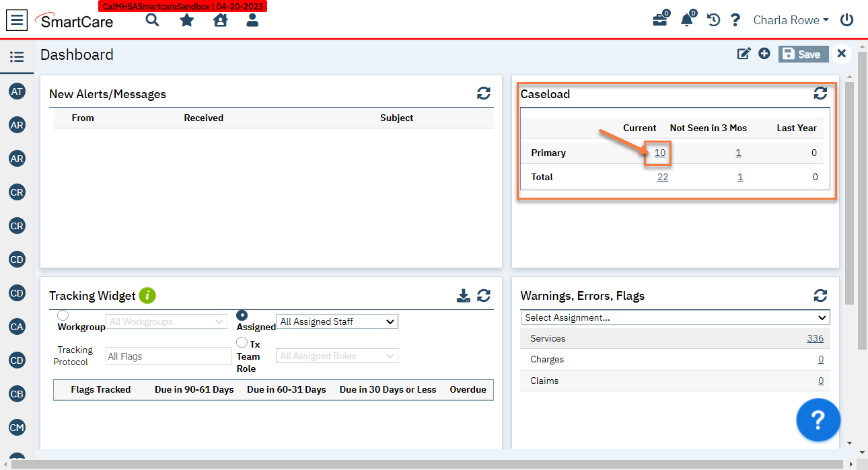This screenshot has width=868, height=470.
Task: Download the Tracking Widget data
Action: [x=464, y=295]
